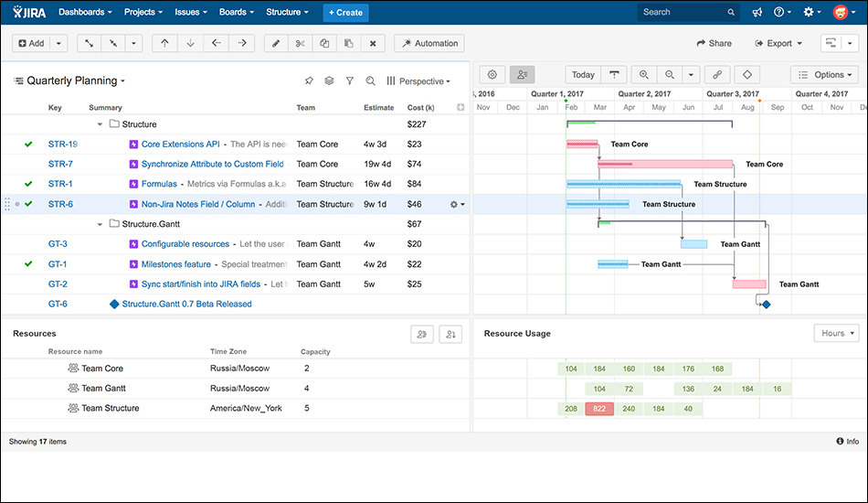The image size is (868, 503).
Task: Click the Search input field
Action: (x=689, y=12)
